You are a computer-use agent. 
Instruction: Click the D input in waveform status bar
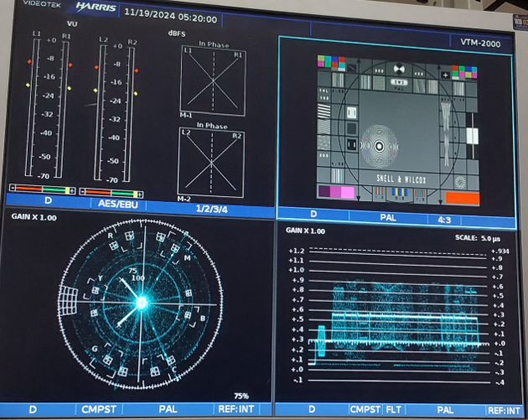coord(312,409)
